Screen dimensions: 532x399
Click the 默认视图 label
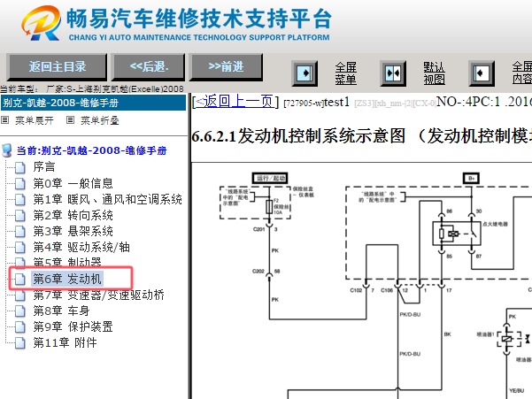pyautogui.click(x=434, y=73)
